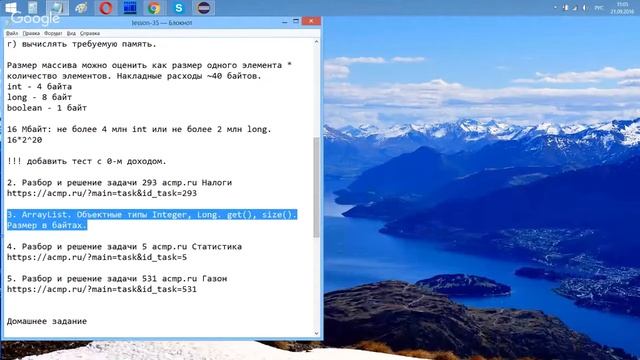
Task: Click the Notepad vertical scrollbar thumb
Action: (316, 187)
